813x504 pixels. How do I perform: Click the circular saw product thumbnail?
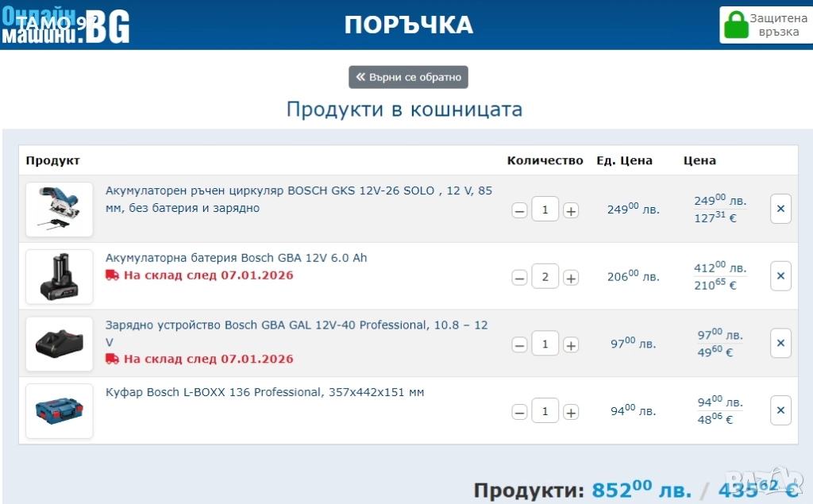coord(59,210)
